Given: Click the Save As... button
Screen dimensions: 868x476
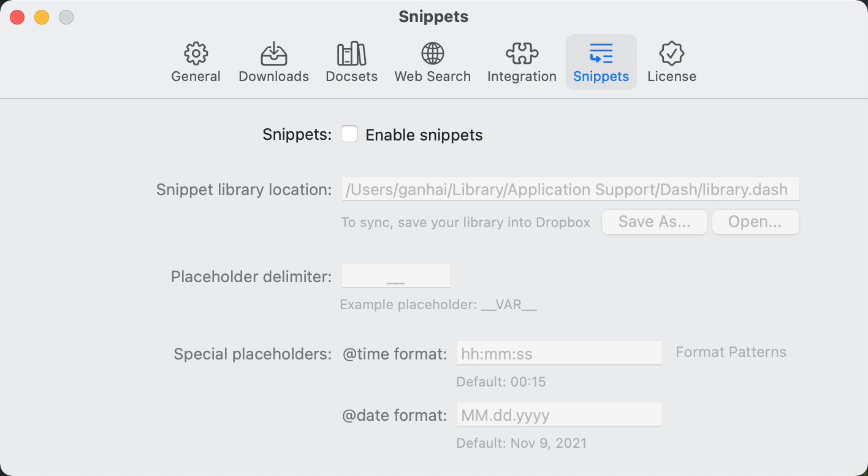Looking at the screenshot, I should pyautogui.click(x=654, y=221).
